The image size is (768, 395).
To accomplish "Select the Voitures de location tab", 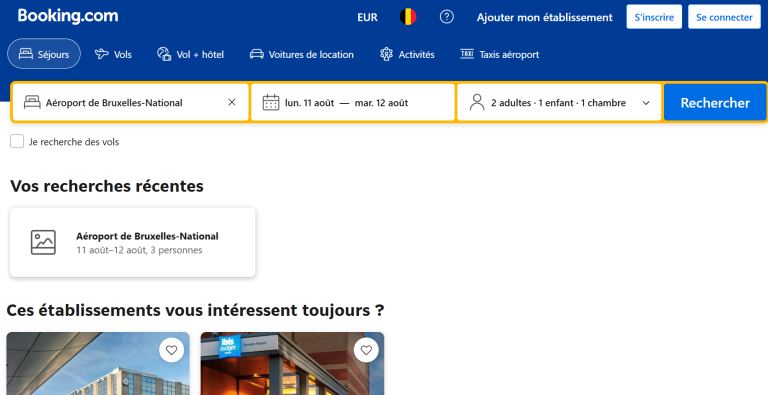I will (x=302, y=54).
